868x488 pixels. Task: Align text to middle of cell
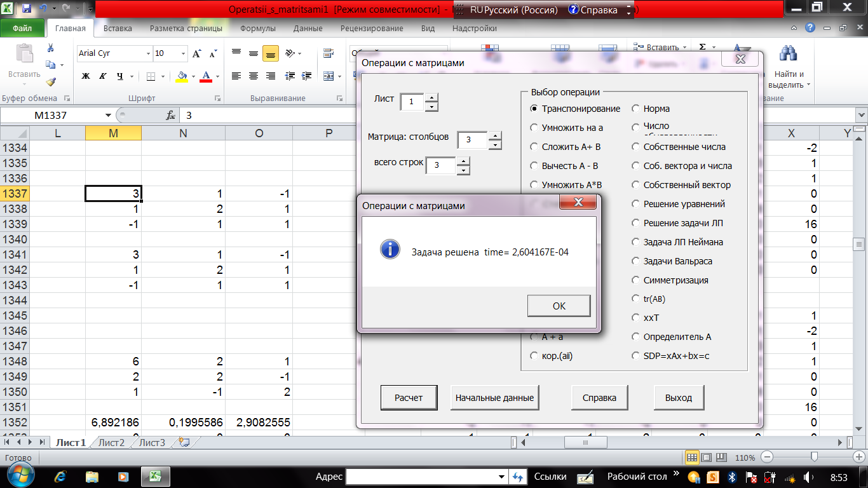pos(254,54)
